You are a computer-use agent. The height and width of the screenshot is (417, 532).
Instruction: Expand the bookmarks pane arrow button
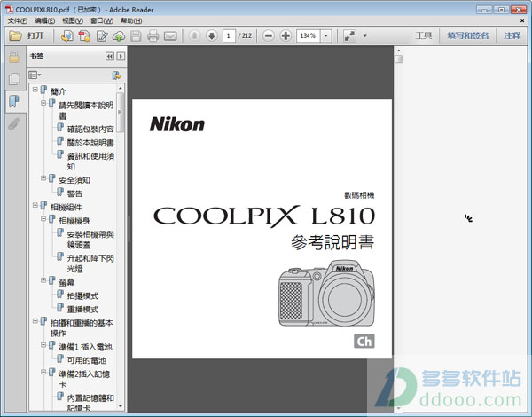(121, 56)
